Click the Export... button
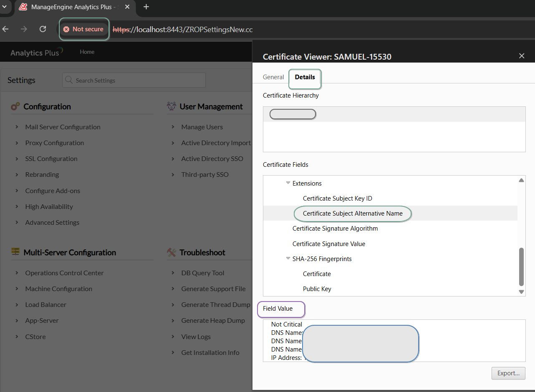 tap(508, 373)
